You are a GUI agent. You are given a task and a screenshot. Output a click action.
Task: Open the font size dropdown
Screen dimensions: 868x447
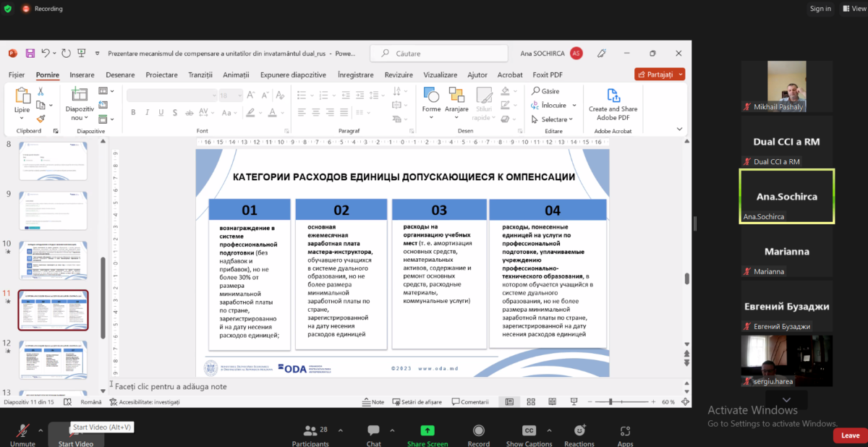(x=239, y=95)
